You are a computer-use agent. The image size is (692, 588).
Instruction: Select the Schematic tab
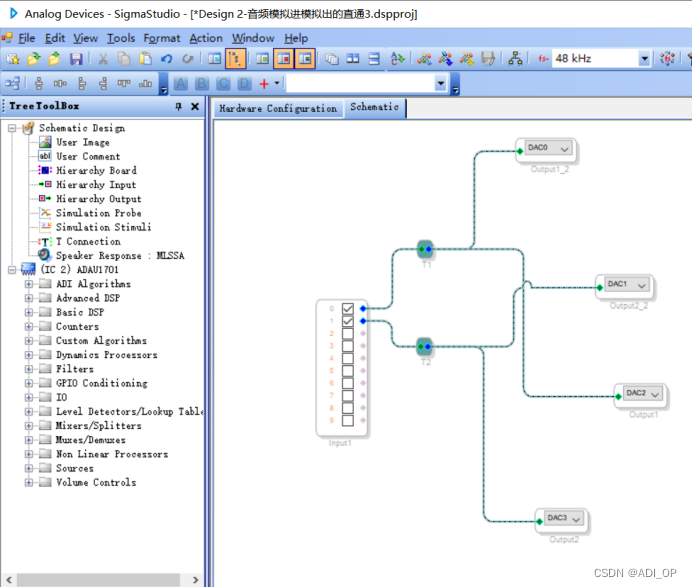pyautogui.click(x=374, y=107)
